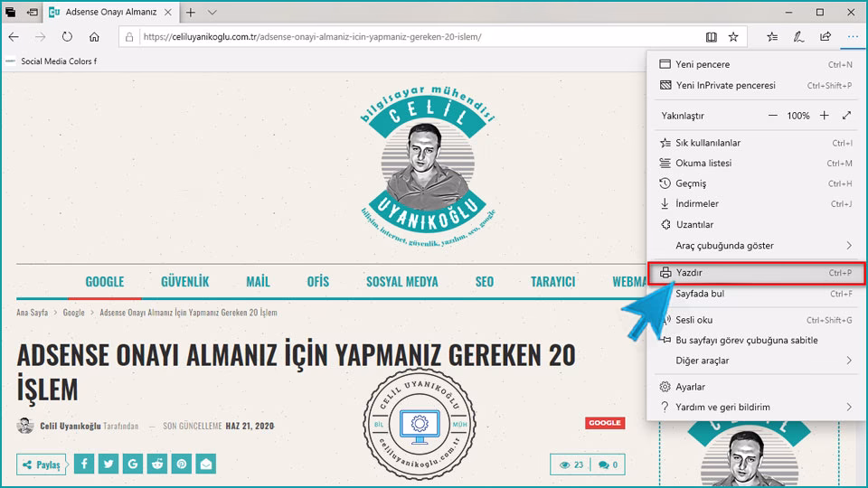Open Yeni InPrivate penceresi
Viewport: 868px width, 488px height.
(x=756, y=85)
